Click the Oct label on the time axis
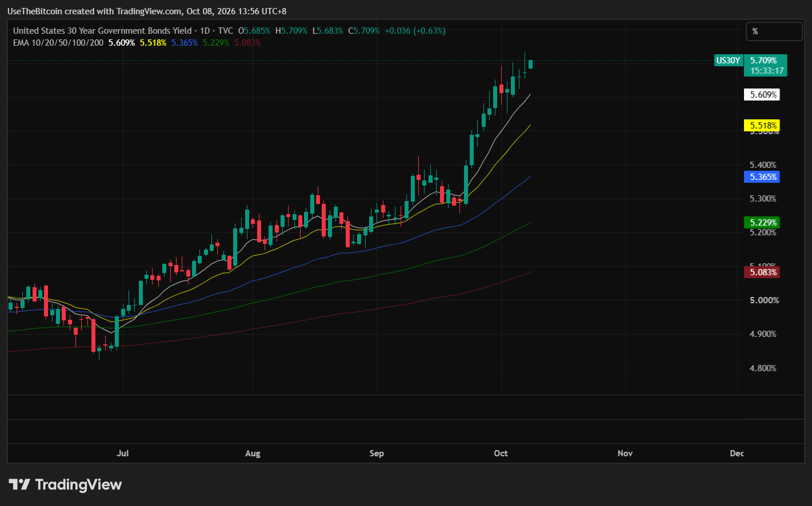Screen dimensions: 812x506 [501, 453]
